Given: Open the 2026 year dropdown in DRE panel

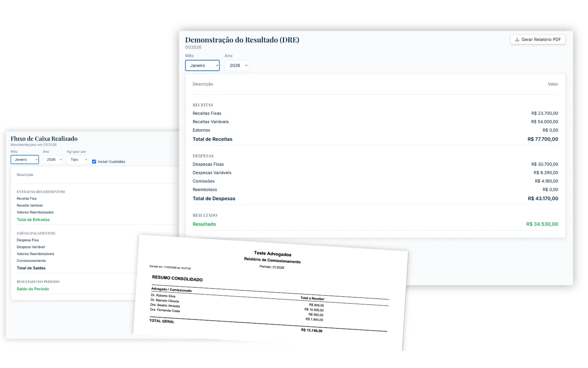Looking at the screenshot, I should click(237, 66).
